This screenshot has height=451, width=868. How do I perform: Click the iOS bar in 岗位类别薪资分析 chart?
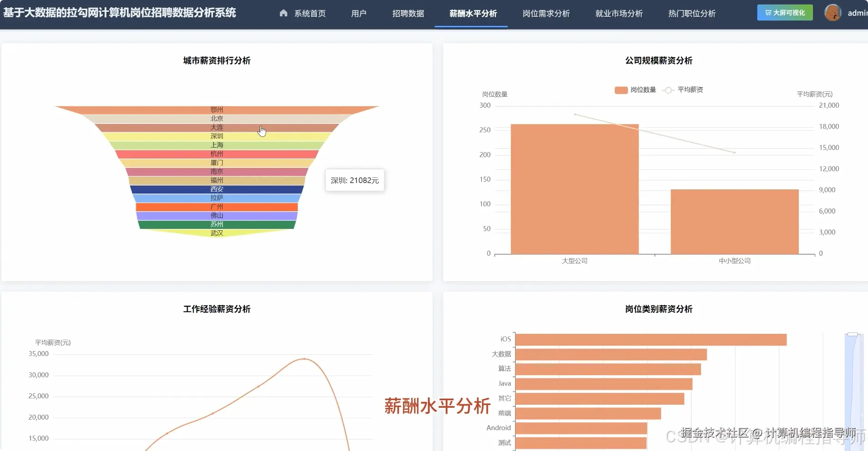650,339
